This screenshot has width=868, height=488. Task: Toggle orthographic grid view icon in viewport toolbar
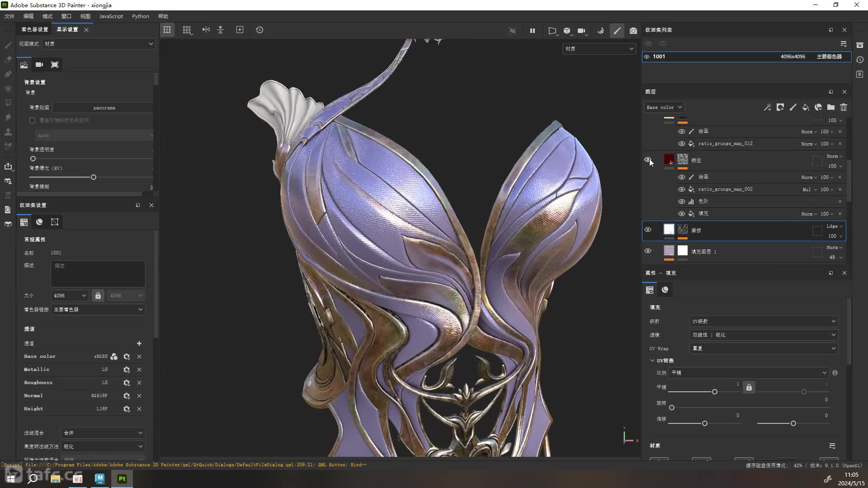[x=187, y=30]
